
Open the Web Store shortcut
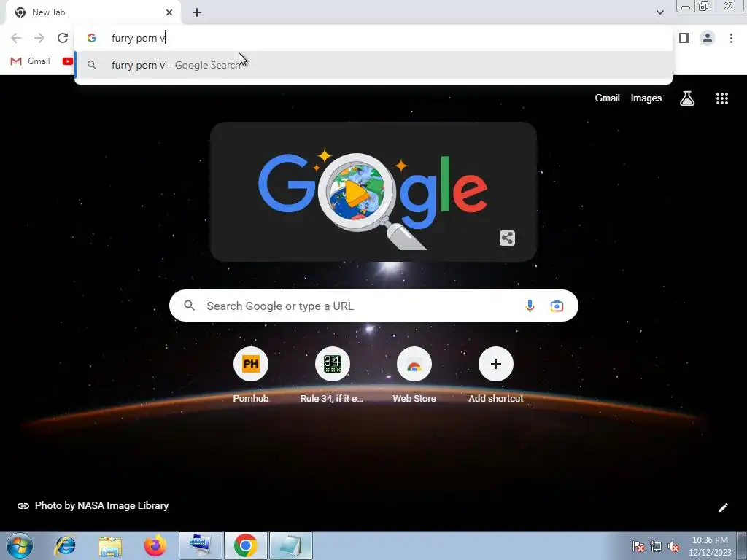click(x=414, y=376)
